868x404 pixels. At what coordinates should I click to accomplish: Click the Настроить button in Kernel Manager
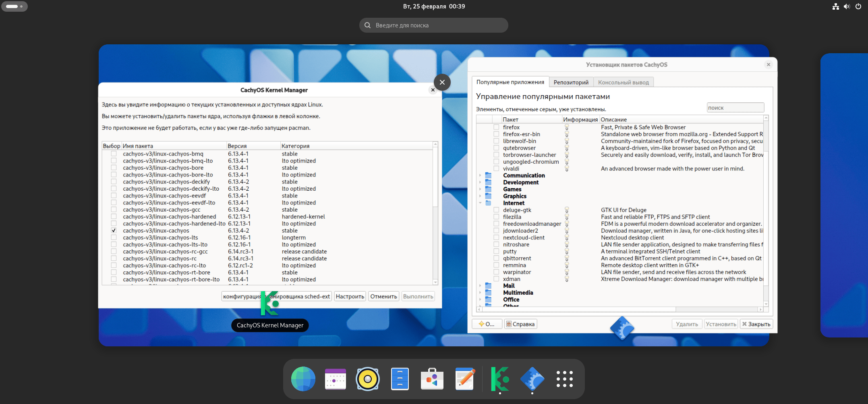(x=349, y=296)
